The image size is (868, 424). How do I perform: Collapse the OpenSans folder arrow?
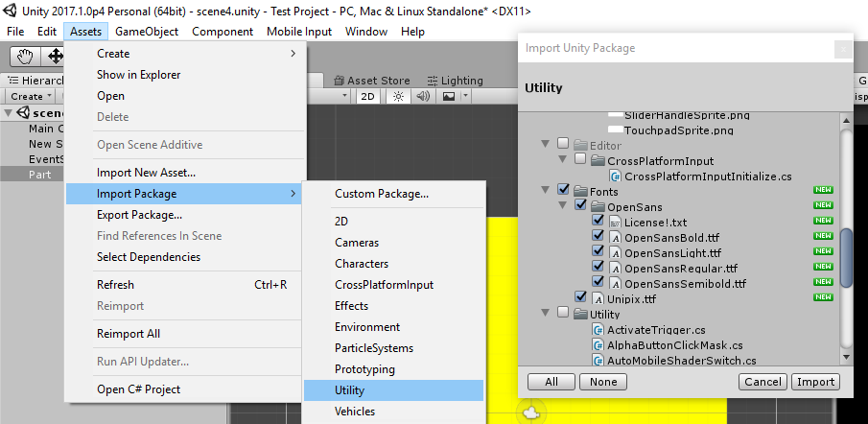coord(562,205)
